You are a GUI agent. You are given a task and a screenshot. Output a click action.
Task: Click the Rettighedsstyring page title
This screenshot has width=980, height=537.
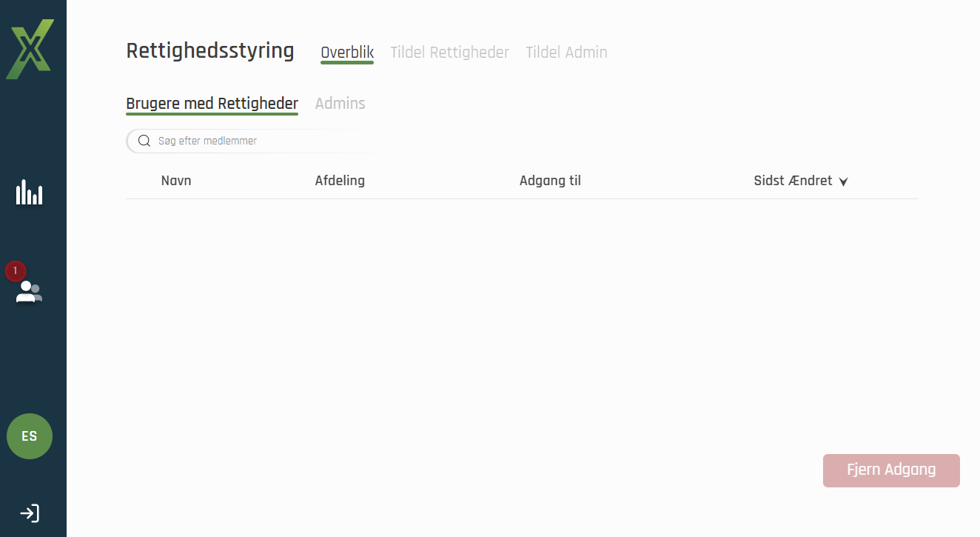210,51
